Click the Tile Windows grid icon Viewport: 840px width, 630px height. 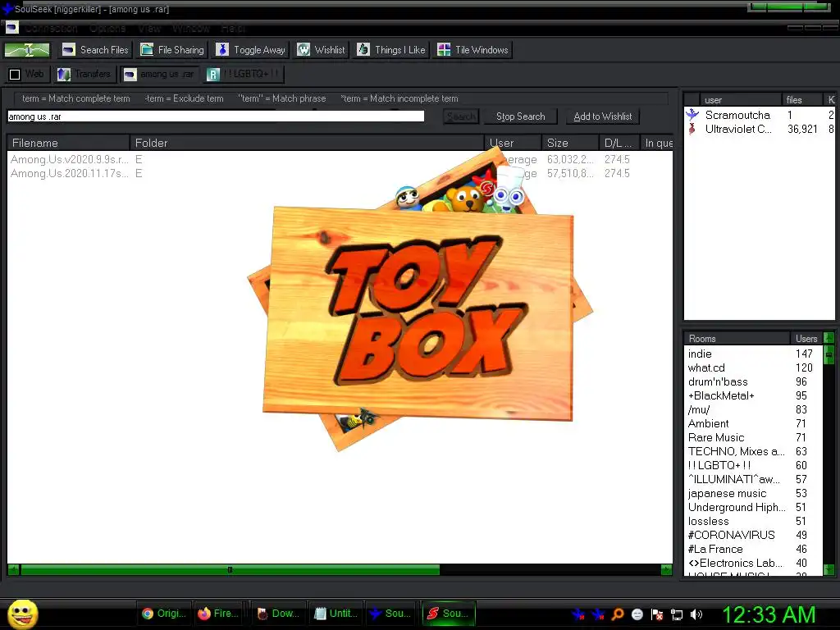[x=444, y=50]
